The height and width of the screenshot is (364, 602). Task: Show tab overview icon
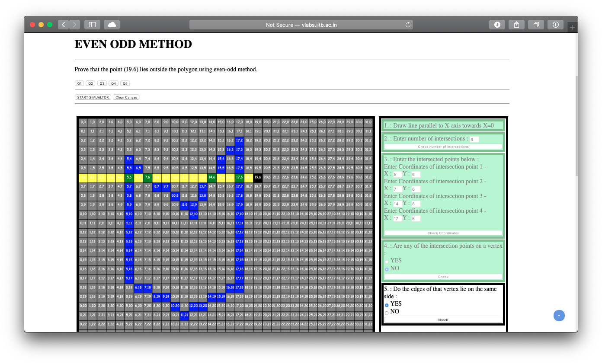click(536, 25)
